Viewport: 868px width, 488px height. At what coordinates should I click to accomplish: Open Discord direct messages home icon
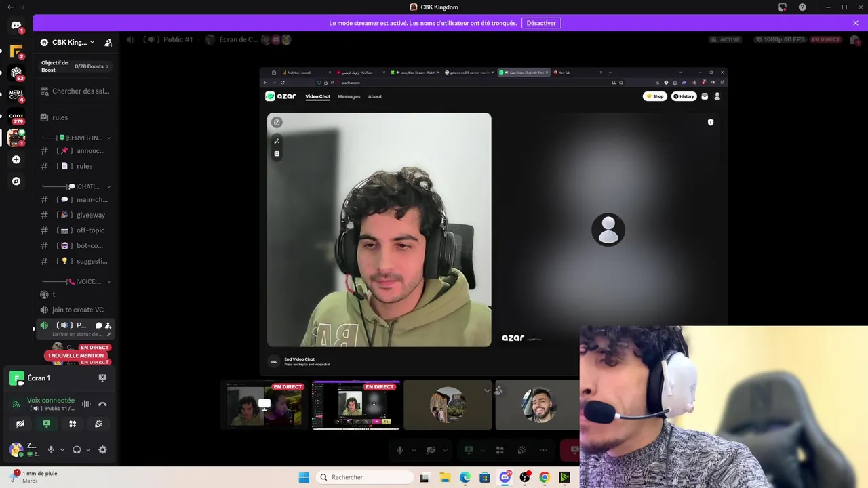(x=16, y=26)
